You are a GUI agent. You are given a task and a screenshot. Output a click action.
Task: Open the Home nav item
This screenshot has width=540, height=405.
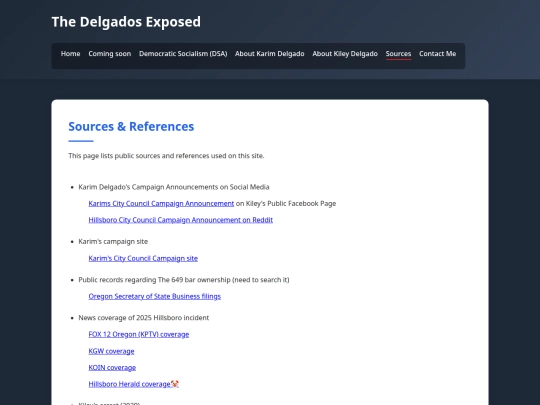coord(71,54)
